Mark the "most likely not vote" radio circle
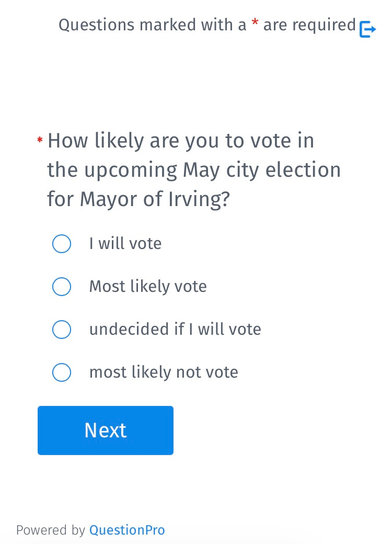This screenshot has height=544, width=392. [x=62, y=372]
